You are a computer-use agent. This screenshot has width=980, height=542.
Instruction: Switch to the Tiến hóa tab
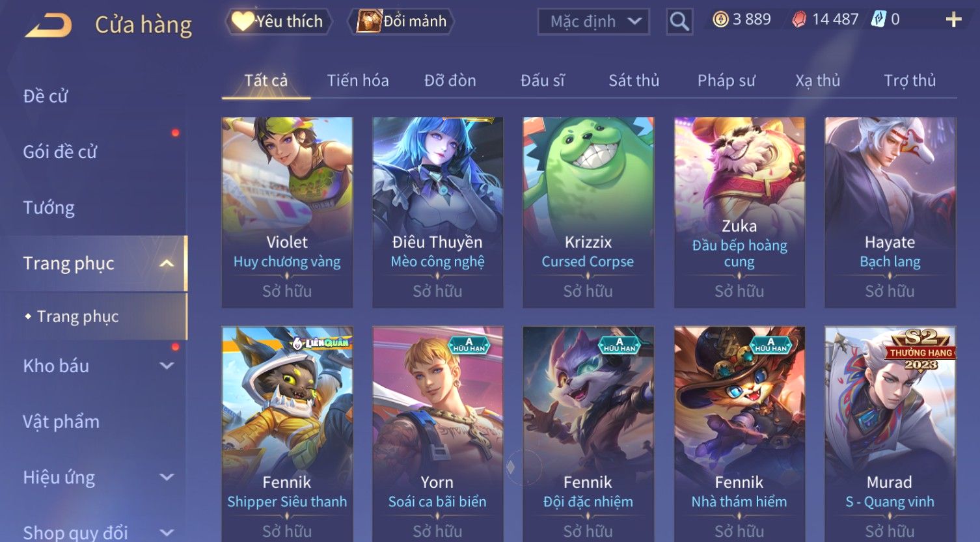(358, 81)
